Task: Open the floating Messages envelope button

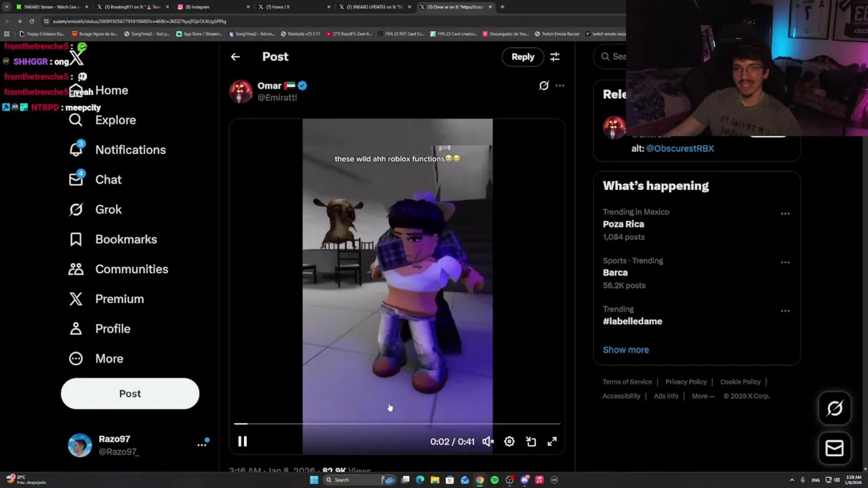Action: tap(835, 448)
